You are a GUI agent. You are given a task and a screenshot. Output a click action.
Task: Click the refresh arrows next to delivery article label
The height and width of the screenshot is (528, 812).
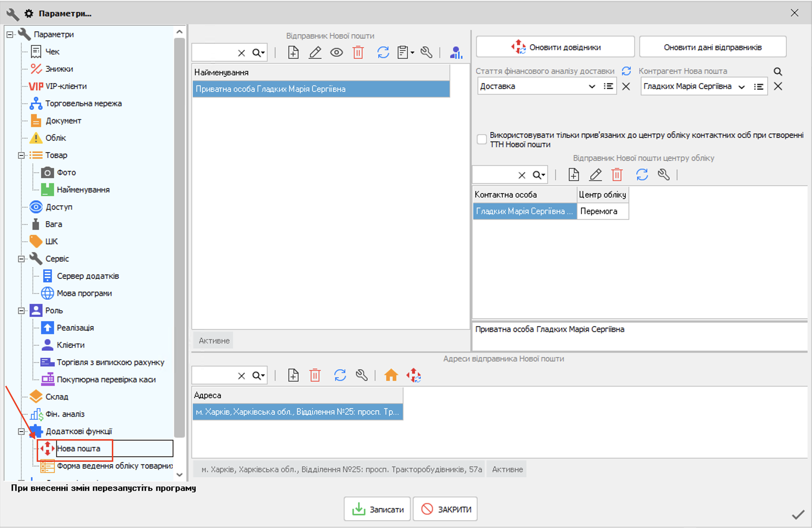click(626, 71)
